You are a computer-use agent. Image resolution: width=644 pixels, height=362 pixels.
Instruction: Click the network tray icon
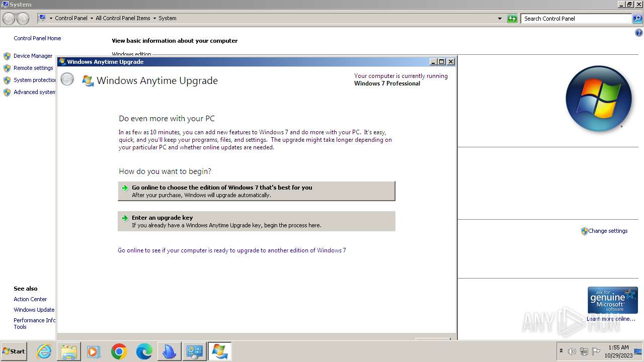(x=584, y=351)
